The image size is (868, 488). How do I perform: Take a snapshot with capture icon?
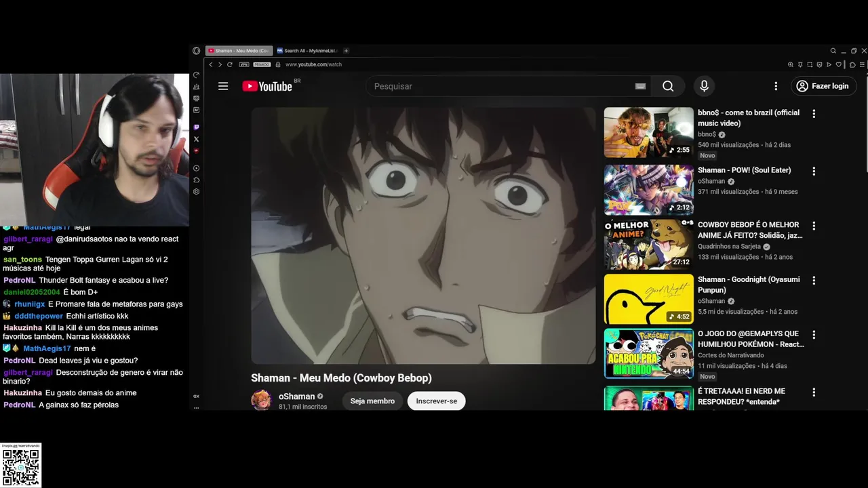tap(810, 64)
